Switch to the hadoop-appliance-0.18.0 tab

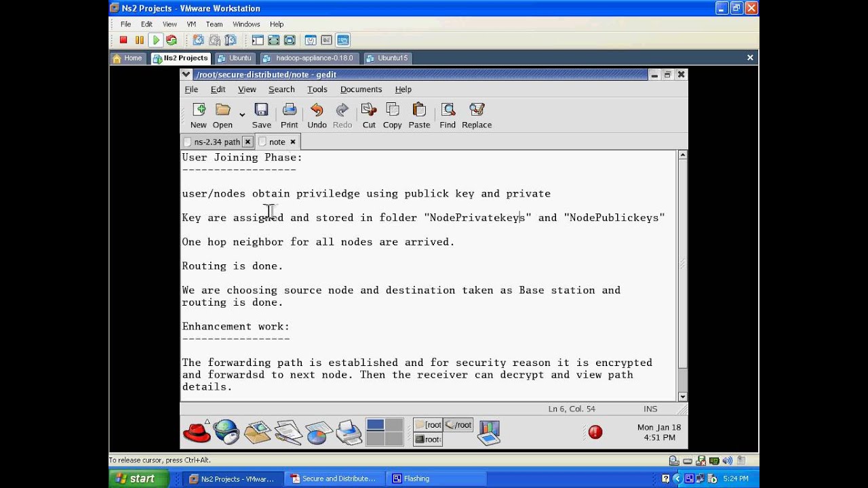point(309,58)
